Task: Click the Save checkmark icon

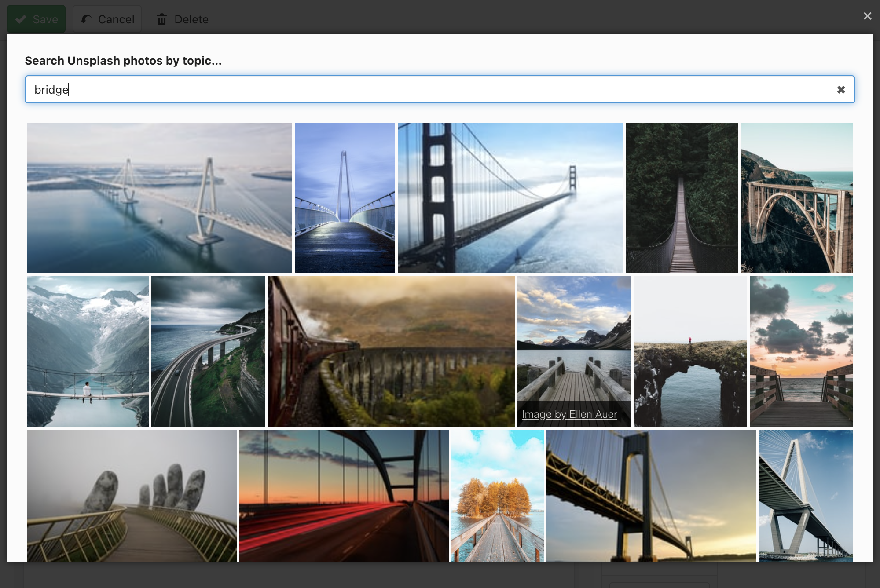Action: tap(21, 19)
